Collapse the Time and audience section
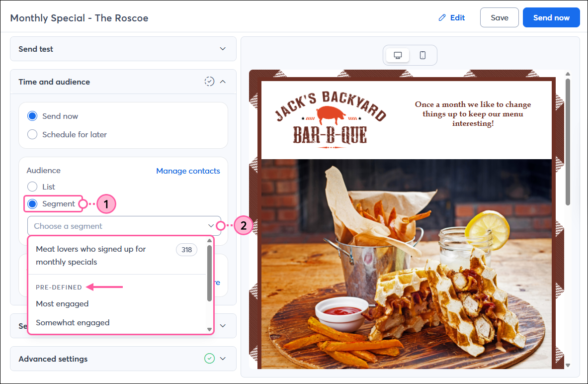 point(223,82)
